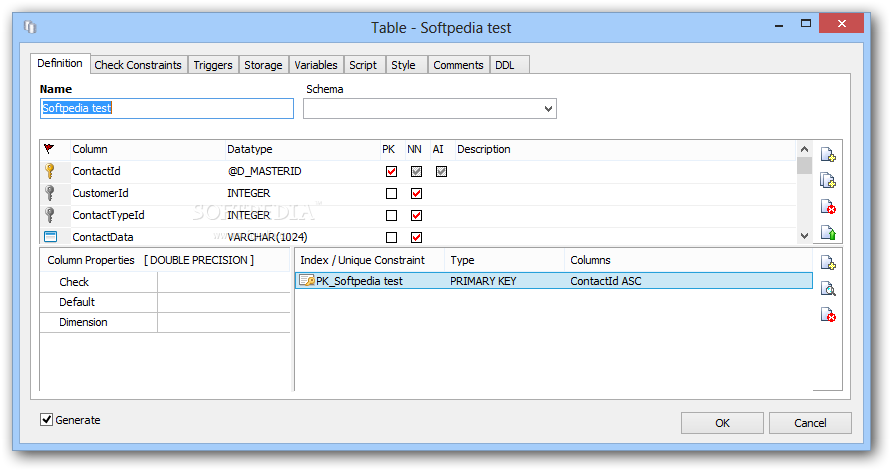This screenshot has height=471, width=891.
Task: Select the Definition tab
Action: tap(60, 63)
